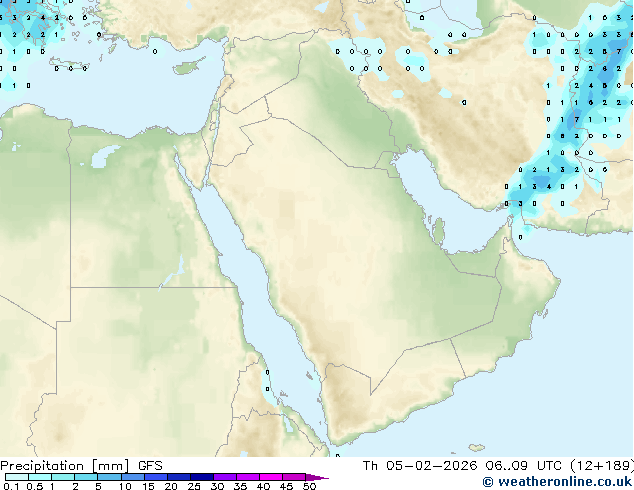Click the Crete island on the map

tap(69, 65)
